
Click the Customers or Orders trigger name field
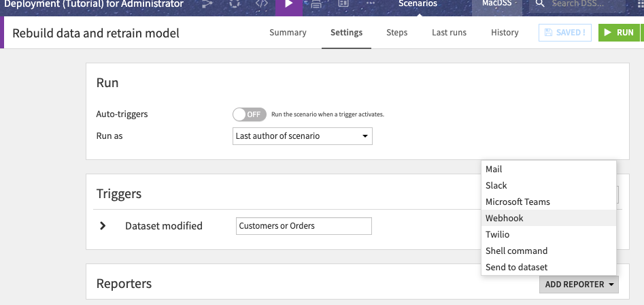coord(303,226)
